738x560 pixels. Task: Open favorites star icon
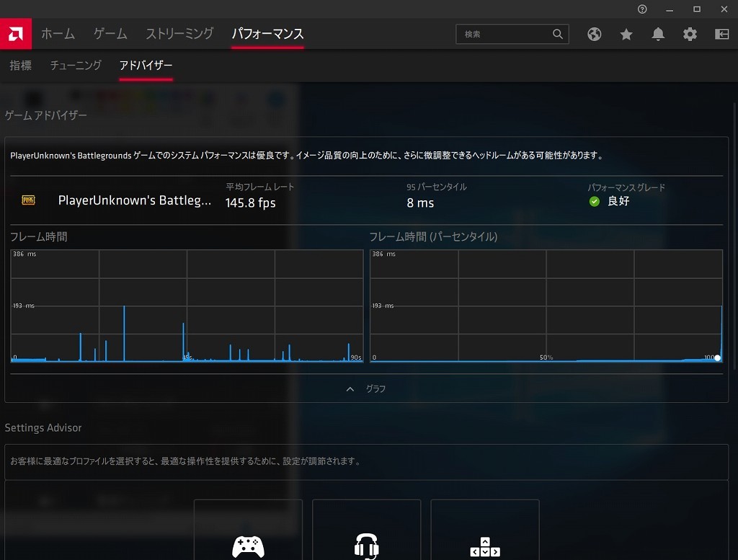(626, 34)
